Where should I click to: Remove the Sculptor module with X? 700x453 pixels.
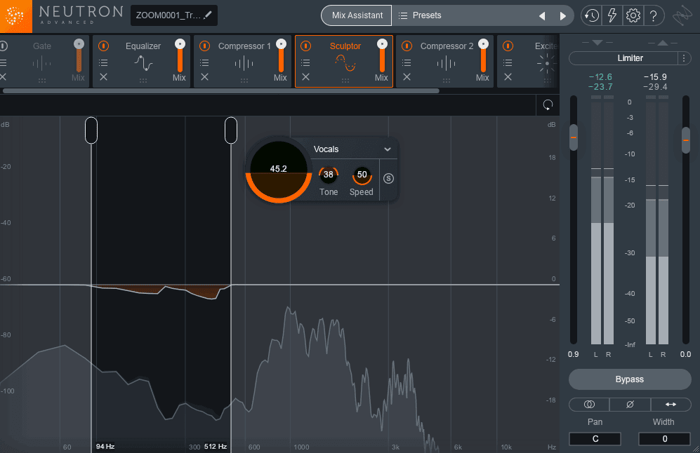pyautogui.click(x=306, y=77)
